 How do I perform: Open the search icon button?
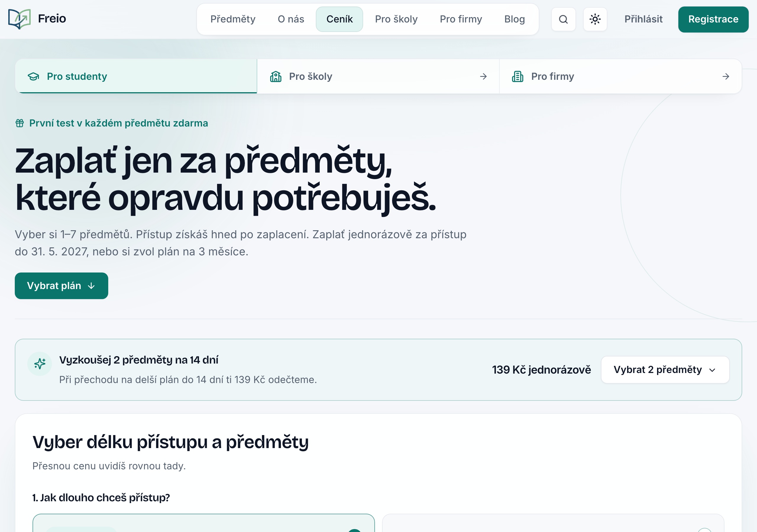tap(564, 19)
